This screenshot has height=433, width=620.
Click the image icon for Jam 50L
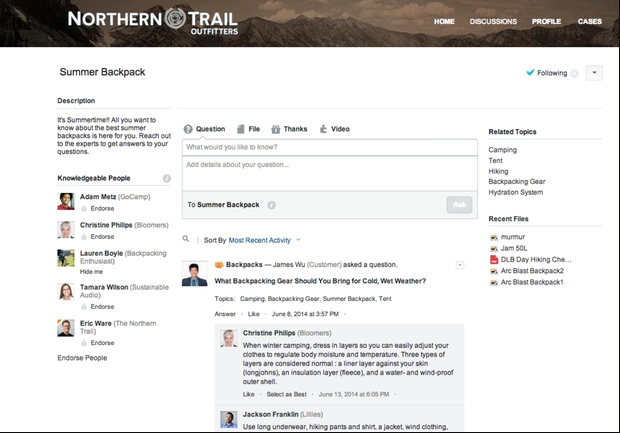click(494, 248)
